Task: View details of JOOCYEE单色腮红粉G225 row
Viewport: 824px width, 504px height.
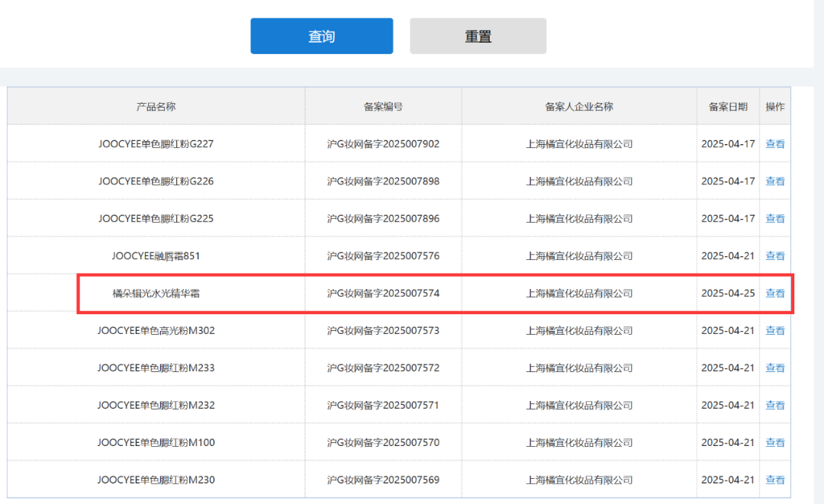Action: (x=775, y=219)
